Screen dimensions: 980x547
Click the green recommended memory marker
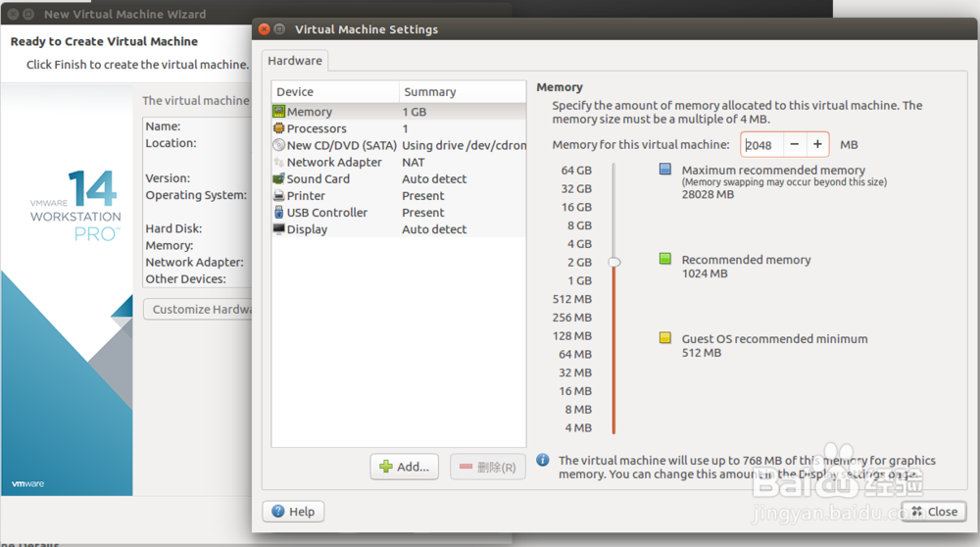[x=665, y=259]
